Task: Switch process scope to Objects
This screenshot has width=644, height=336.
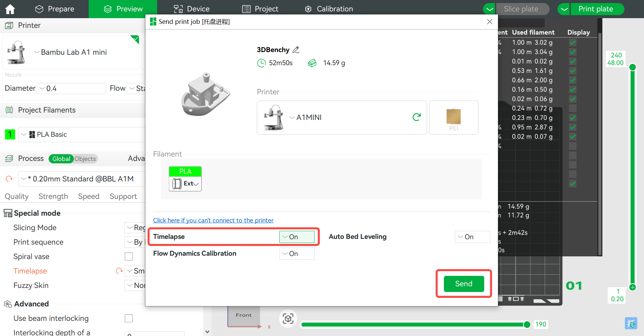Action: coord(85,159)
